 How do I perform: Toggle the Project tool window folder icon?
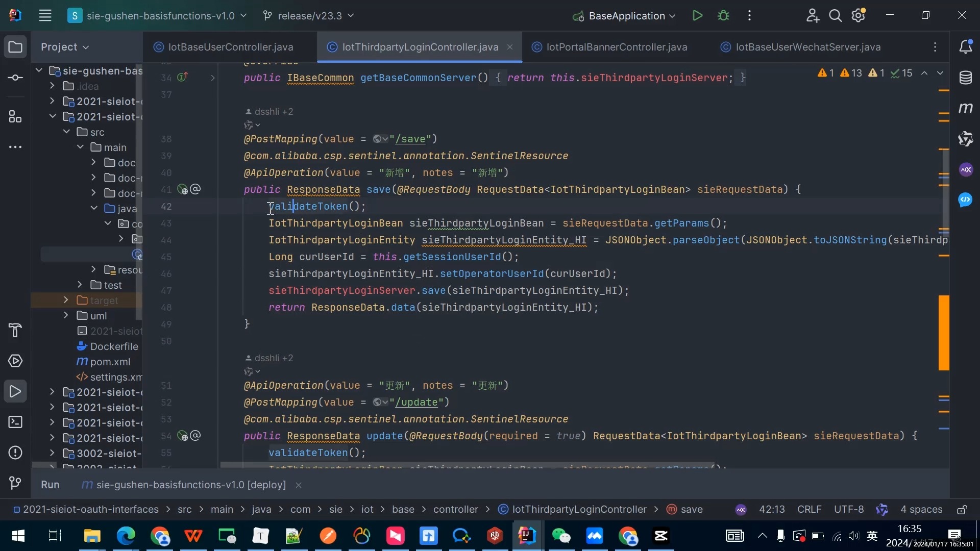[15, 47]
